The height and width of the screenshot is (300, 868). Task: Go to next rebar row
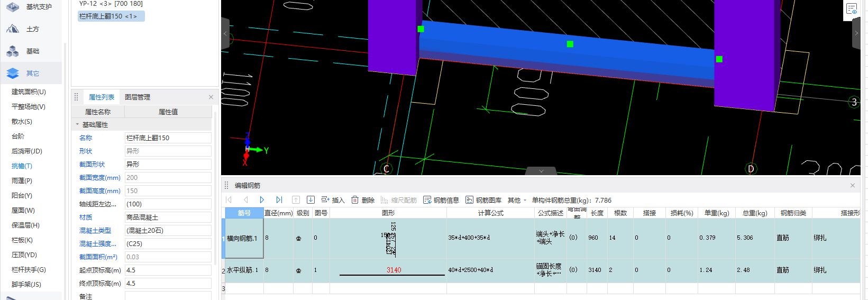(262, 199)
